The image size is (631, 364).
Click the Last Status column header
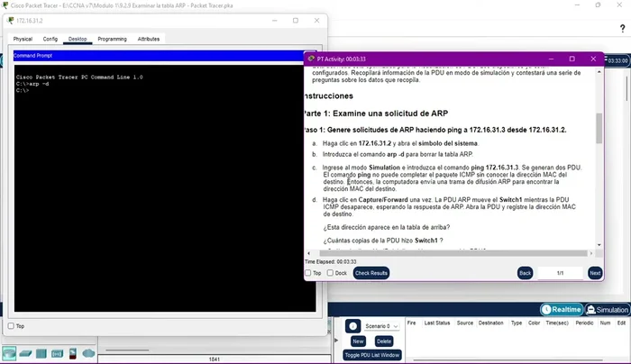(x=437, y=323)
